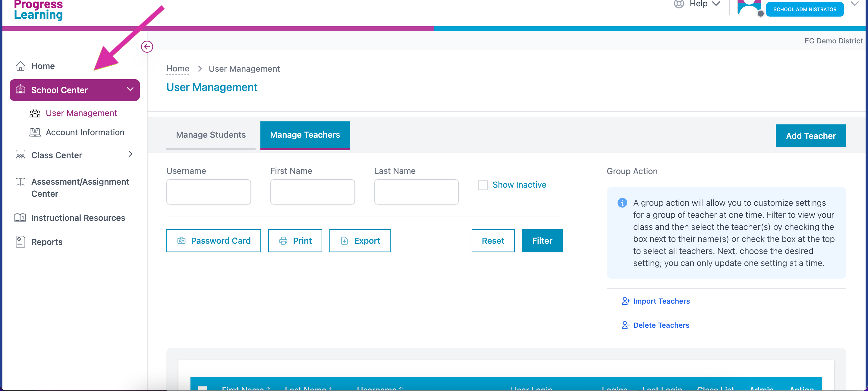This screenshot has width=868, height=391.
Task: Click the Reset button
Action: click(x=493, y=241)
